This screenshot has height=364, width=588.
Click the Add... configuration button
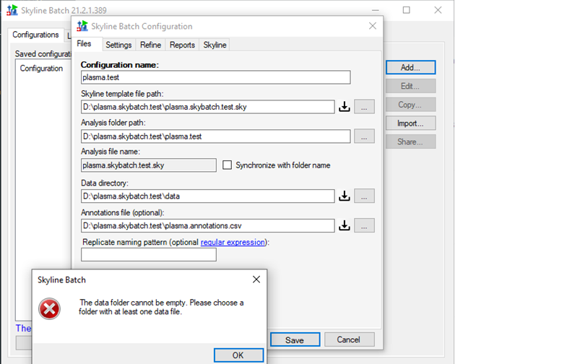[410, 67]
